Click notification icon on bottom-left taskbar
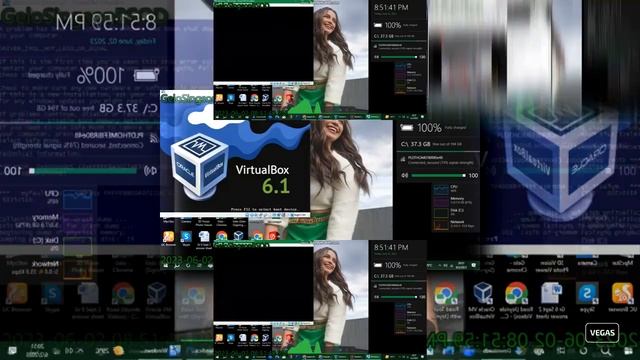Image resolution: width=640 pixels, height=360 pixels. coord(12,350)
